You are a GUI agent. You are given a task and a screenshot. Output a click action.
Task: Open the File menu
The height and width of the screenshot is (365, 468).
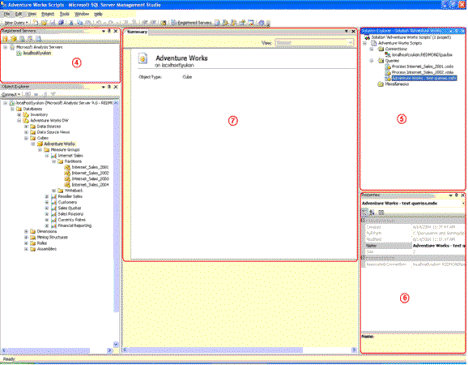[x=7, y=14]
